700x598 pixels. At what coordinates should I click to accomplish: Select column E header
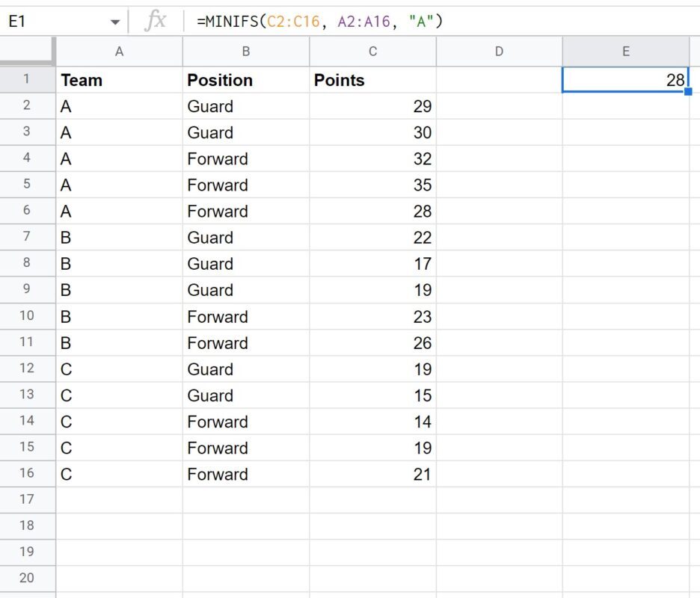coord(626,52)
